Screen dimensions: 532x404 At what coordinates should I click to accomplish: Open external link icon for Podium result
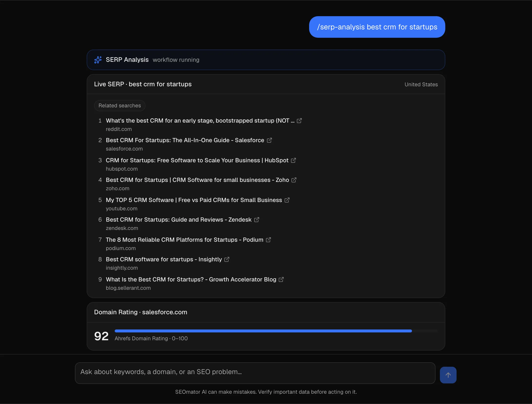point(268,240)
